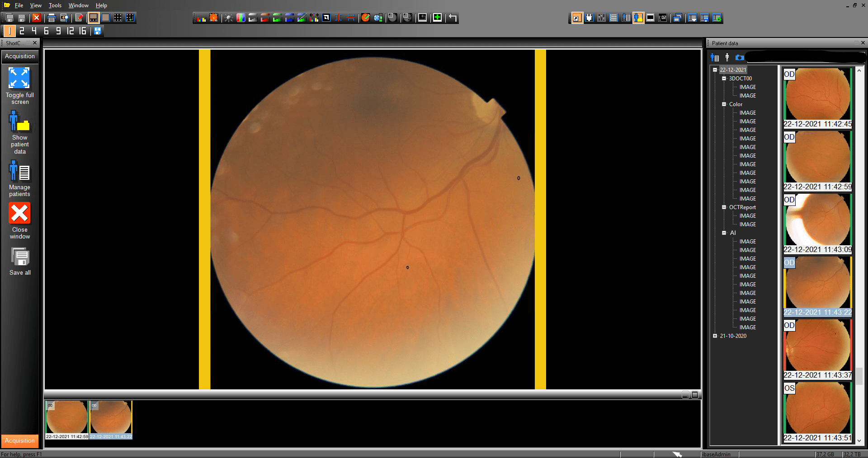Switch to the 4-image layout view
Viewport: 868px width, 458px height.
34,31
